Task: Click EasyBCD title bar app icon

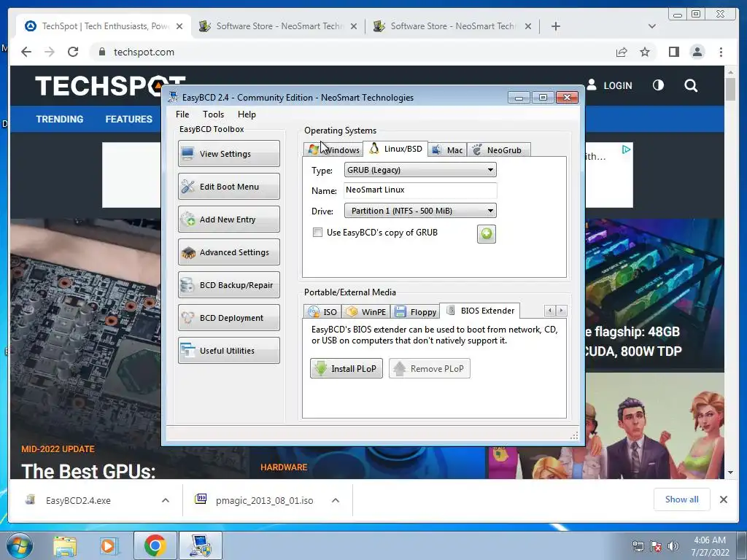Action: click(173, 97)
